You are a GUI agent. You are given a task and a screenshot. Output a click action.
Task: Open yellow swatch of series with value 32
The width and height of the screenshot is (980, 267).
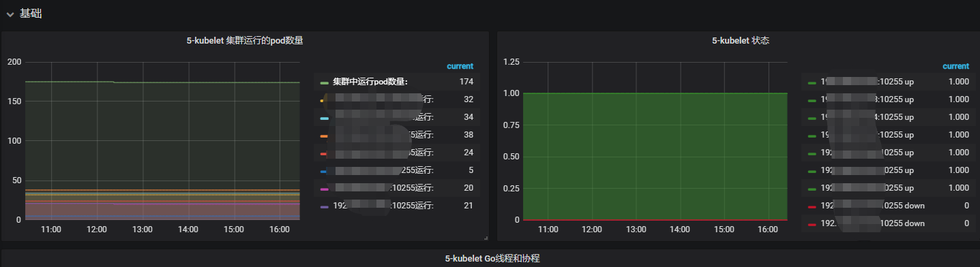tap(324, 100)
